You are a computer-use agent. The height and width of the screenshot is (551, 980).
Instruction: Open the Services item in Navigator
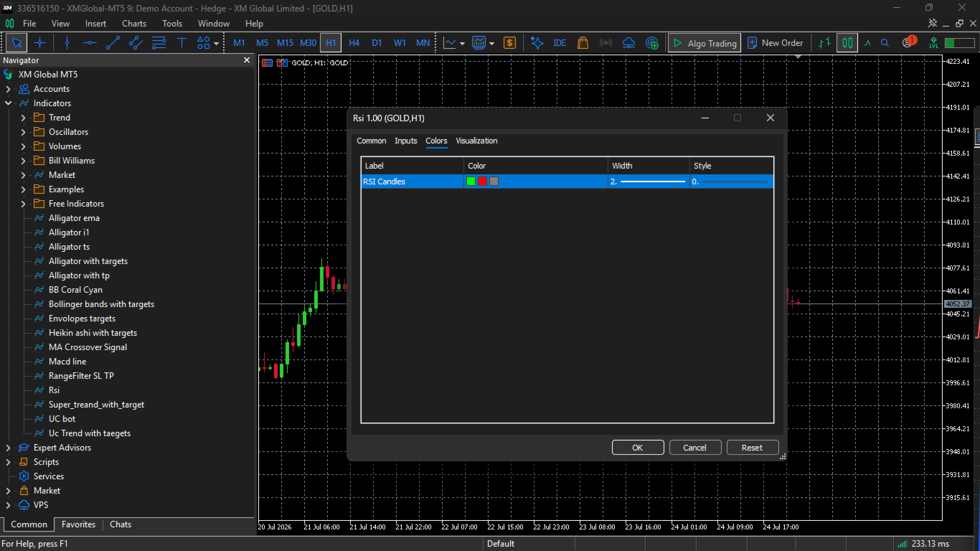(x=48, y=476)
